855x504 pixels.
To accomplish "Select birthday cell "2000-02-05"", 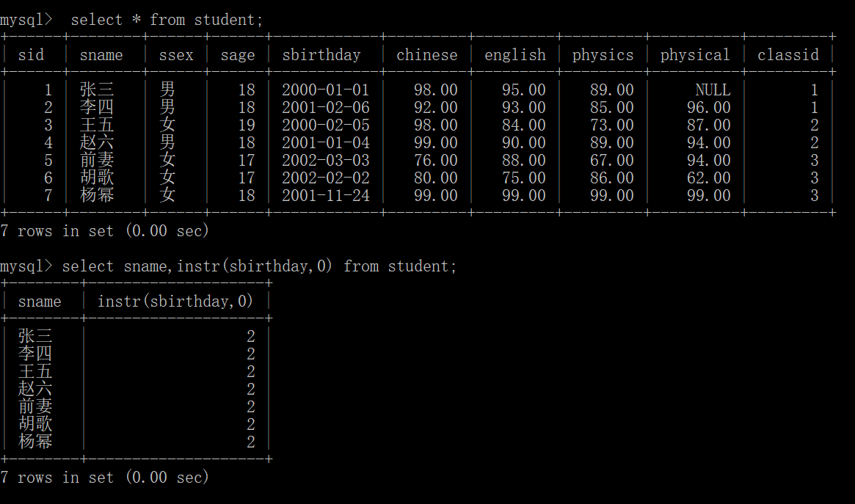I will tap(326, 125).
